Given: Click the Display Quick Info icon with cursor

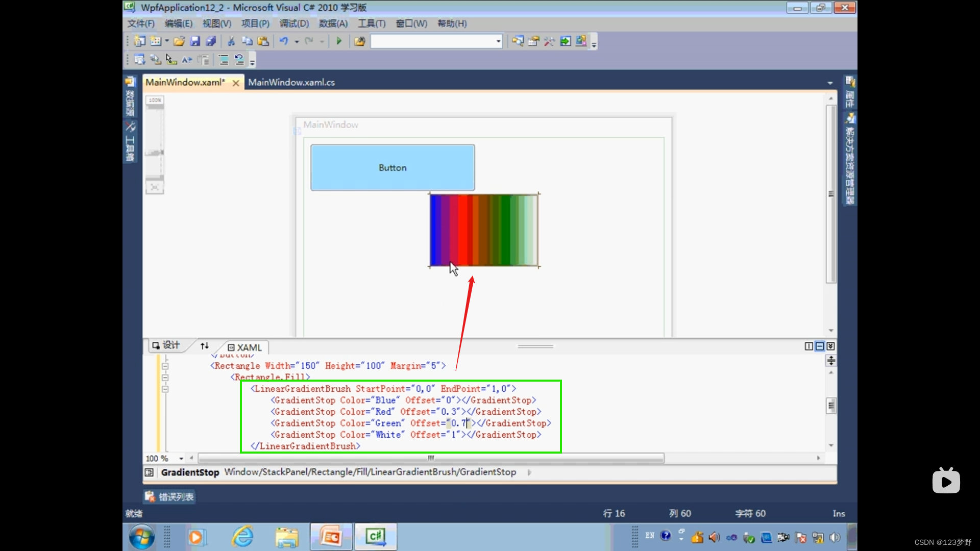Looking at the screenshot, I should coord(171,60).
